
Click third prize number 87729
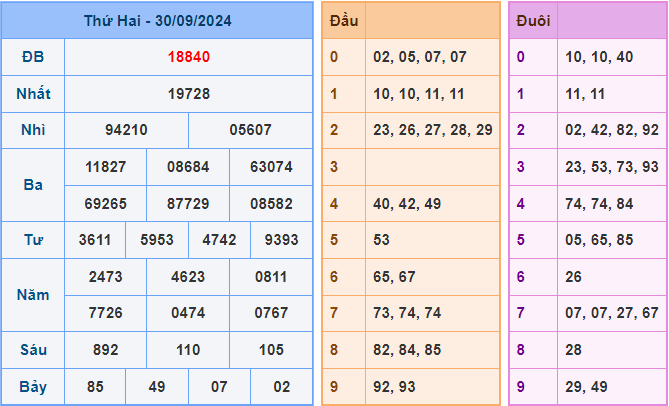tap(188, 203)
